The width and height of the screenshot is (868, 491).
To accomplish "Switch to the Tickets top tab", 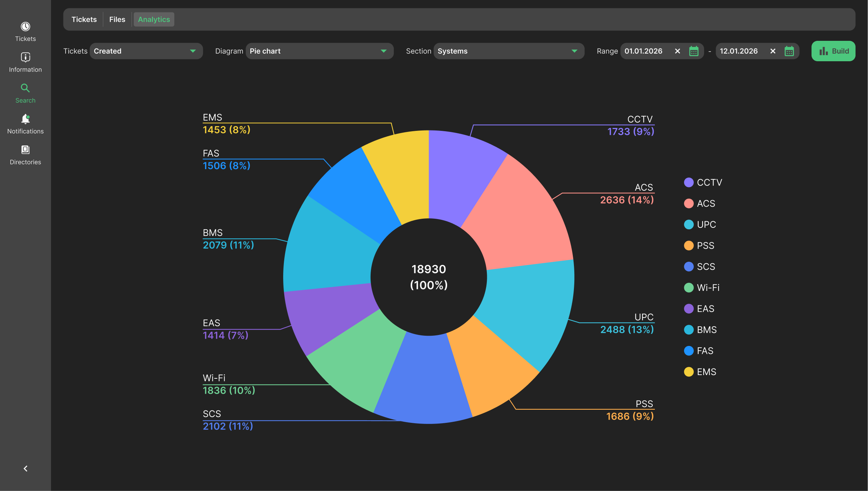I will point(84,19).
